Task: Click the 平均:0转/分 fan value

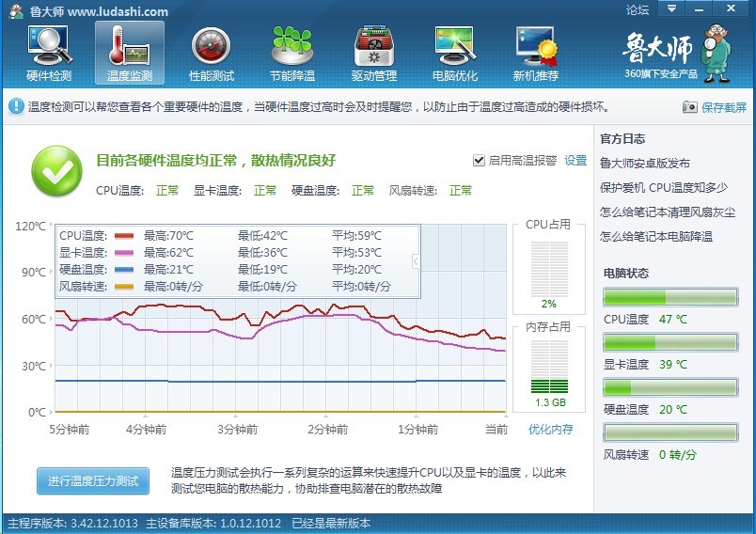Action: click(361, 287)
